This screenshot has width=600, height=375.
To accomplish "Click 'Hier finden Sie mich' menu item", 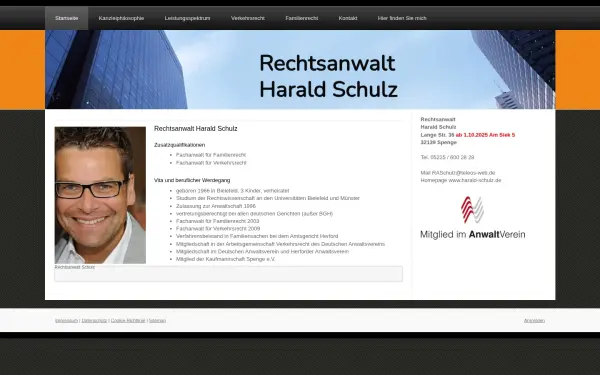I will tap(402, 18).
